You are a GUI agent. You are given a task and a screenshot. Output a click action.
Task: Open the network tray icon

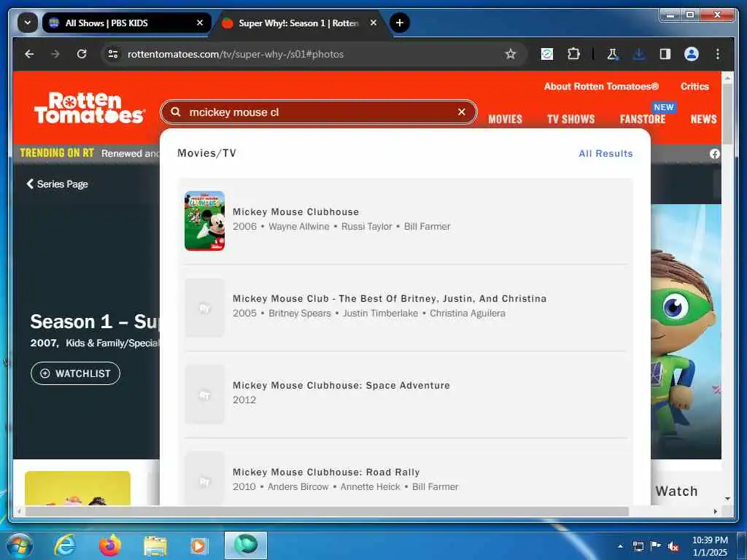[x=638, y=546]
